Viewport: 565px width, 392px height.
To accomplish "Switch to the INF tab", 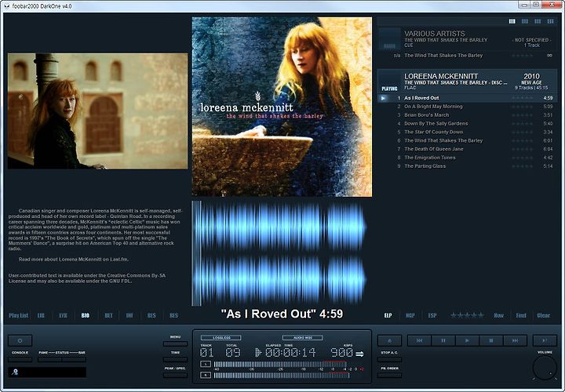I will click(x=129, y=315).
